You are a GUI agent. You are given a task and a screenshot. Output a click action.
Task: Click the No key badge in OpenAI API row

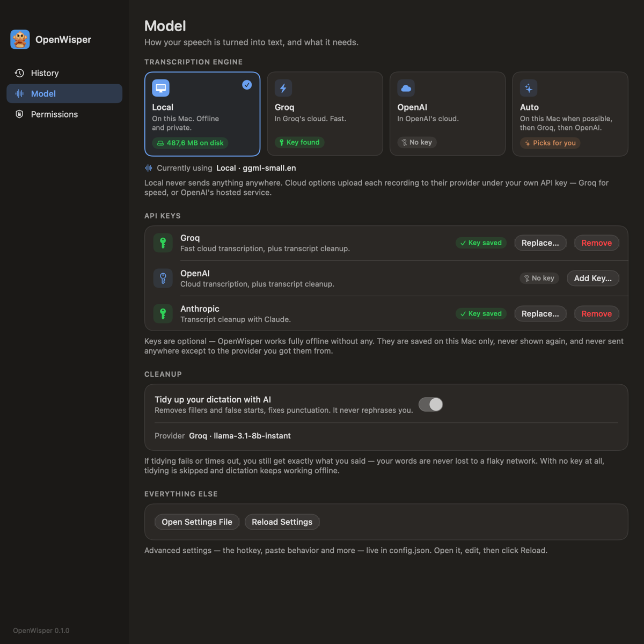click(x=539, y=278)
